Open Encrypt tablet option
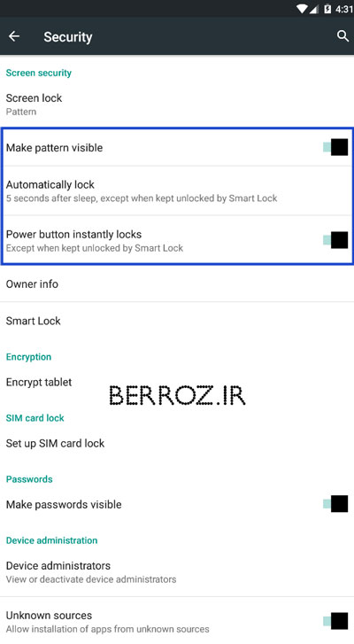 coord(177,382)
